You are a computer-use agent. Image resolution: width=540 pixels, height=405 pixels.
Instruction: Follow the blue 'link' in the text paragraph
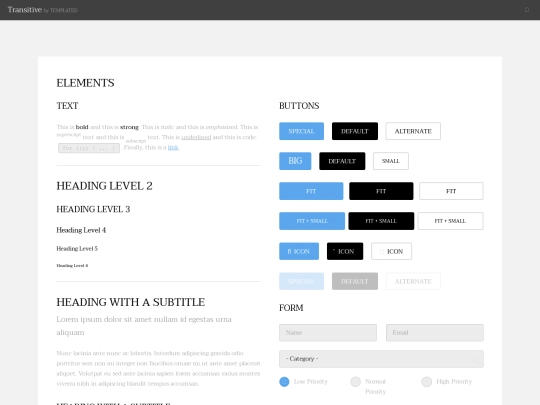click(173, 147)
